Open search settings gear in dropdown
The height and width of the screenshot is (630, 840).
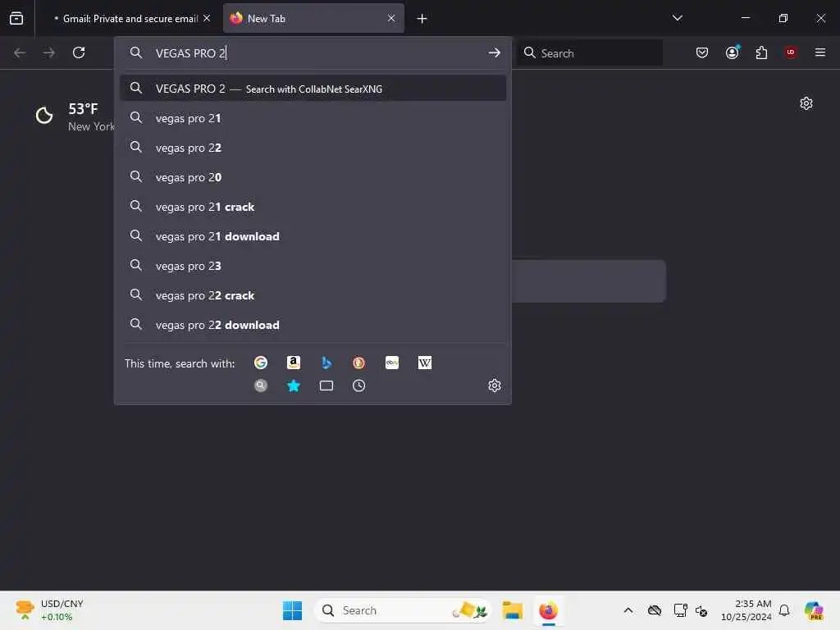tap(495, 386)
